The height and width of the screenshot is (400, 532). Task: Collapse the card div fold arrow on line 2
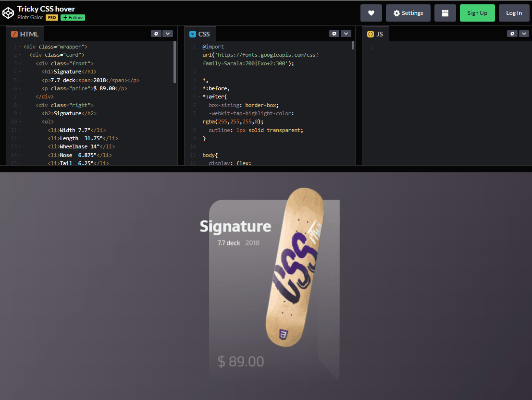(20, 55)
